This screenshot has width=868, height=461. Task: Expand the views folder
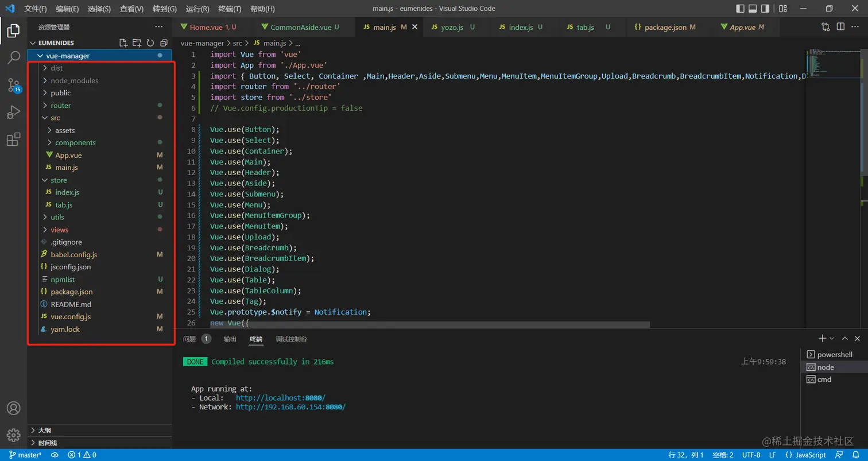point(99,230)
